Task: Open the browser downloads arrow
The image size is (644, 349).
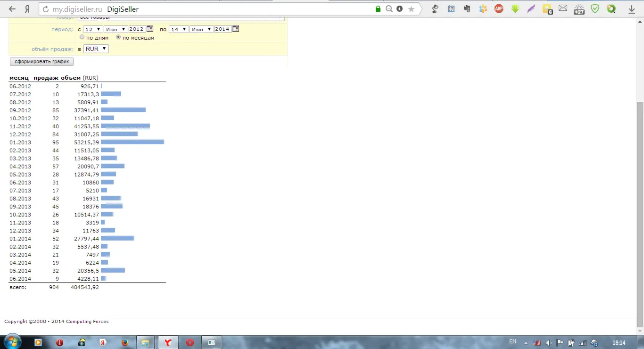Action: pos(632,9)
